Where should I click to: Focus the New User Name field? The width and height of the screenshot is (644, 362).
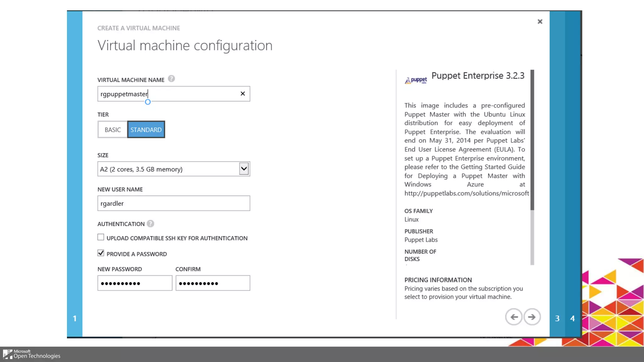174,203
